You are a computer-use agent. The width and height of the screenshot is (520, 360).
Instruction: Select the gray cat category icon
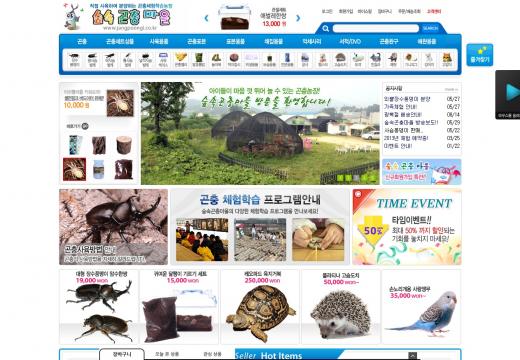click(x=376, y=60)
